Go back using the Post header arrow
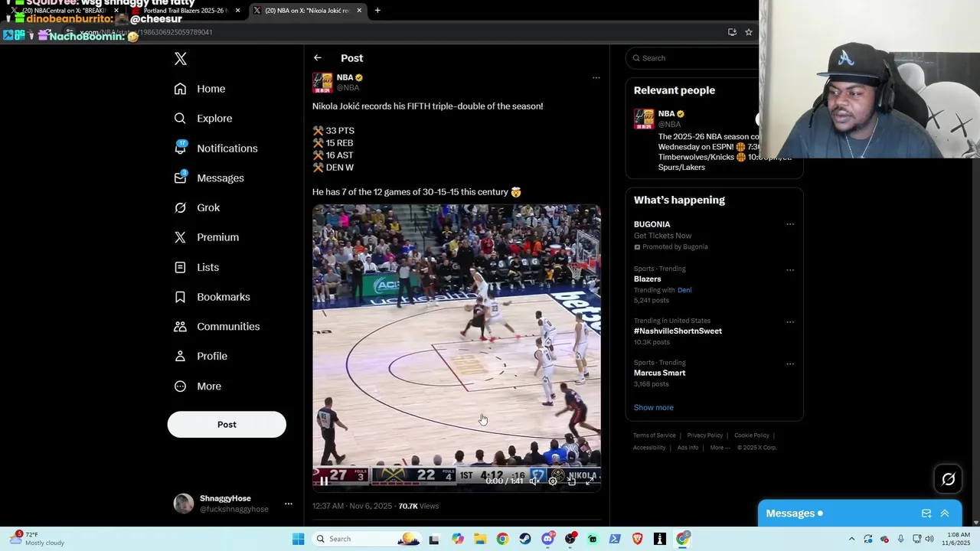980x551 pixels. coord(318,58)
